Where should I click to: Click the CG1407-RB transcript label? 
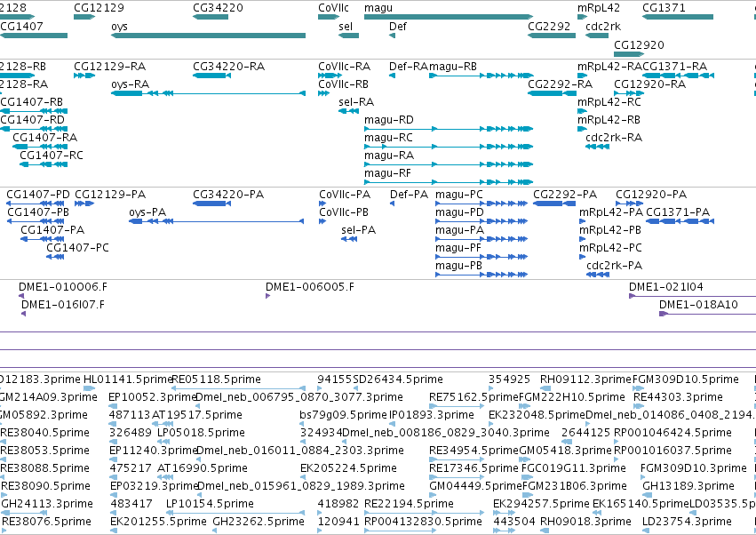coord(31,102)
